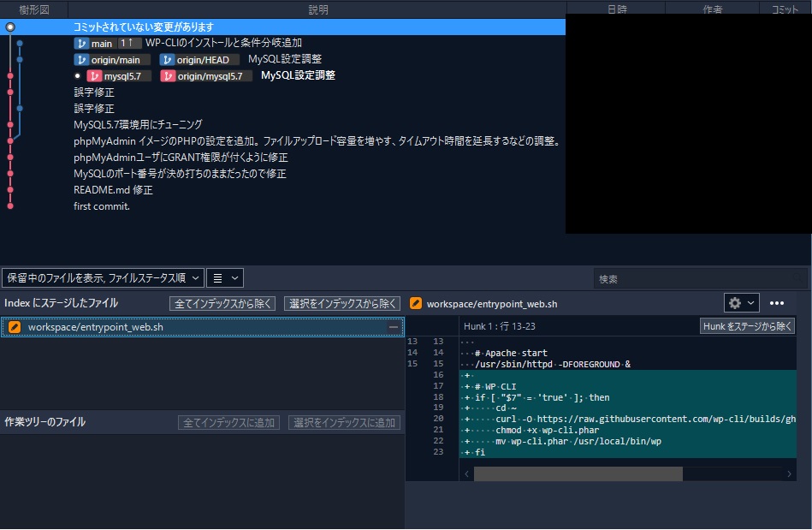Viewport: 812px width, 530px height.
Task: Click the origin/mysql5.7 remote branch tag
Action: point(206,76)
